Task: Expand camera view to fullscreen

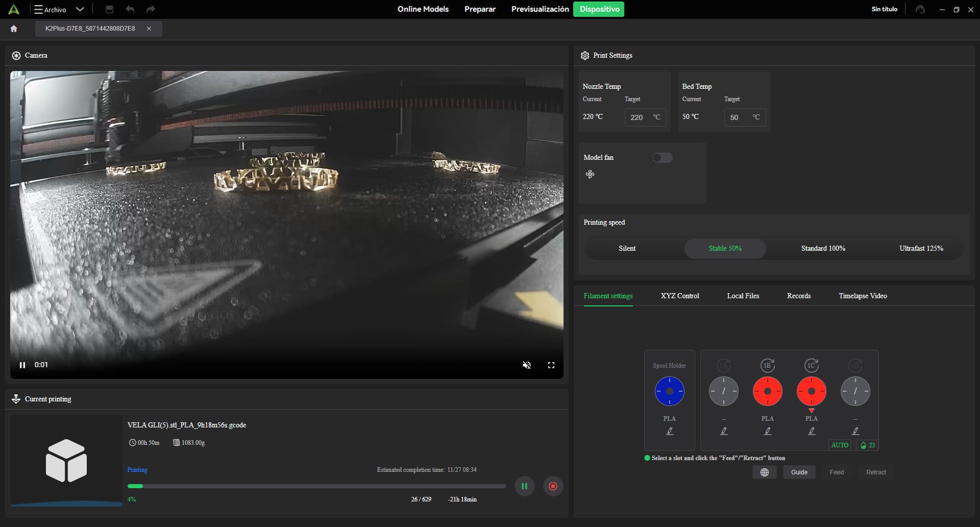Action: 551,365
